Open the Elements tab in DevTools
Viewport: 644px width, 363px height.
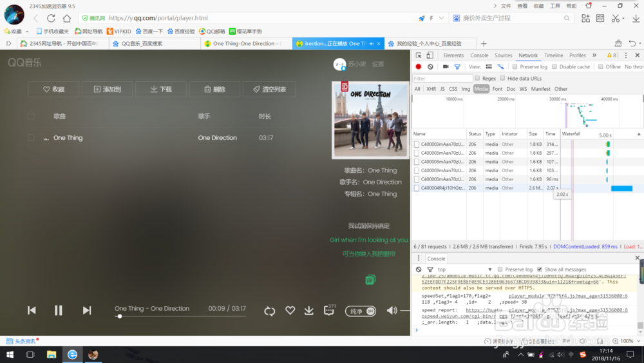(453, 55)
